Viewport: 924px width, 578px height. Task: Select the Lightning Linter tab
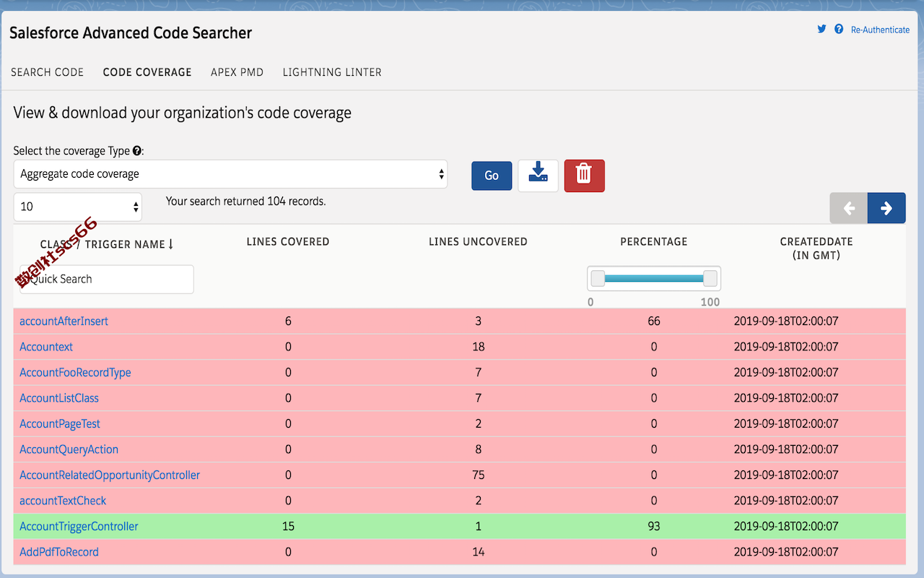[x=332, y=72]
